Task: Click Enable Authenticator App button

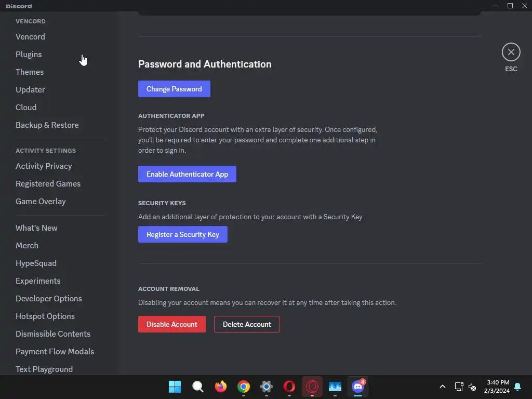Action: click(x=187, y=174)
